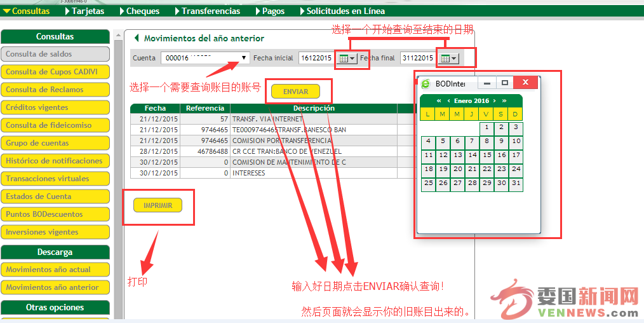
Task: Close the BODInternet calendar popup
Action: (x=525, y=83)
